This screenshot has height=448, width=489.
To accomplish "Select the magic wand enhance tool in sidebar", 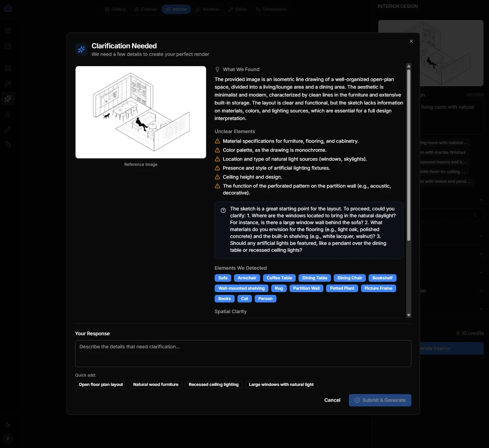I will tap(8, 83).
